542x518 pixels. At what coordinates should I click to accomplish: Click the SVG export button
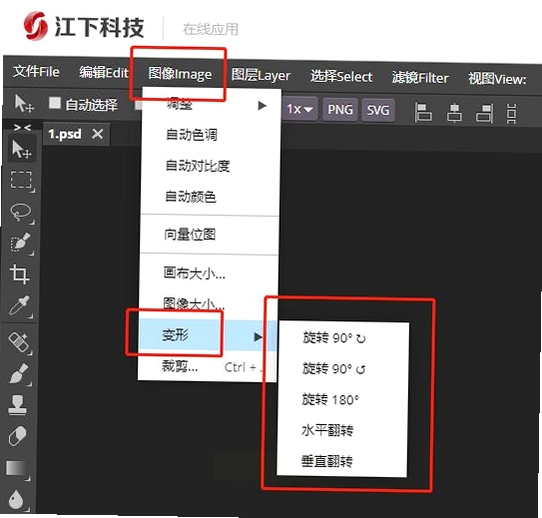pos(378,111)
